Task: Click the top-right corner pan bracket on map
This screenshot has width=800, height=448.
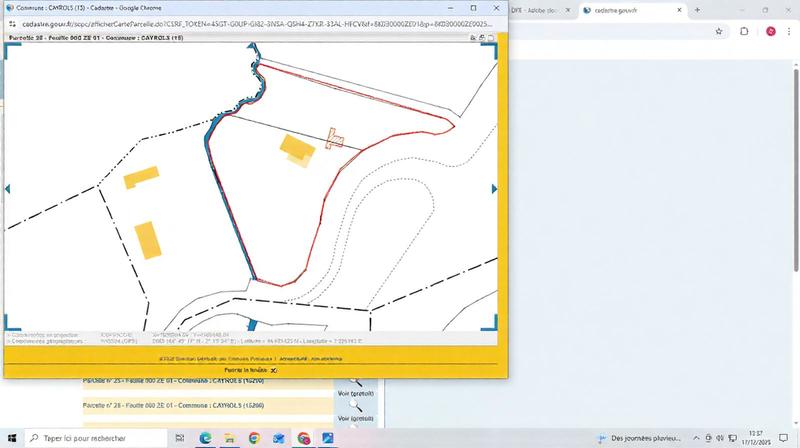Action: click(x=491, y=51)
